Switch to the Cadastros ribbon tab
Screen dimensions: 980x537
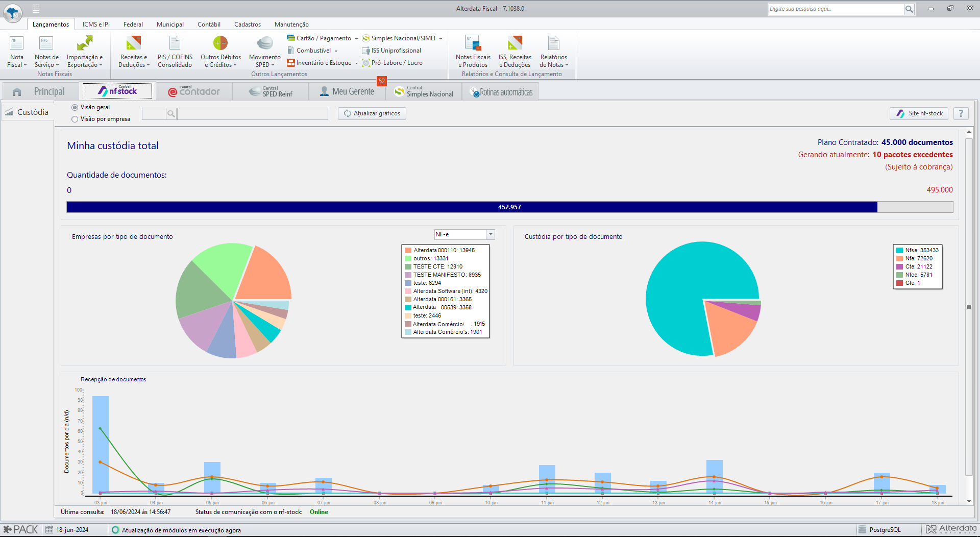tap(248, 25)
